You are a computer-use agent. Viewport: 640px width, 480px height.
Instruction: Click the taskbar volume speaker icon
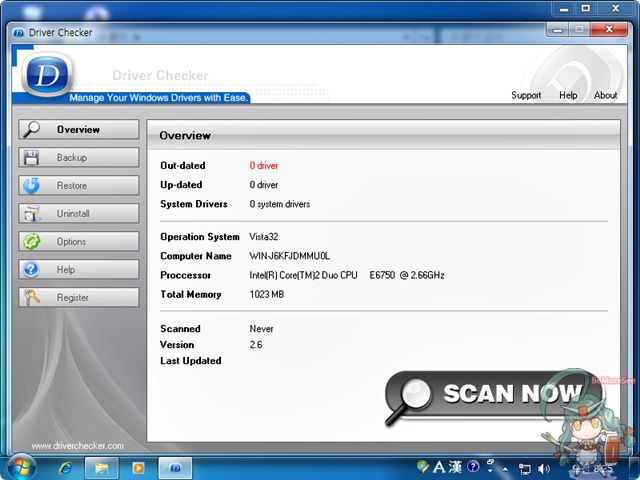click(544, 468)
